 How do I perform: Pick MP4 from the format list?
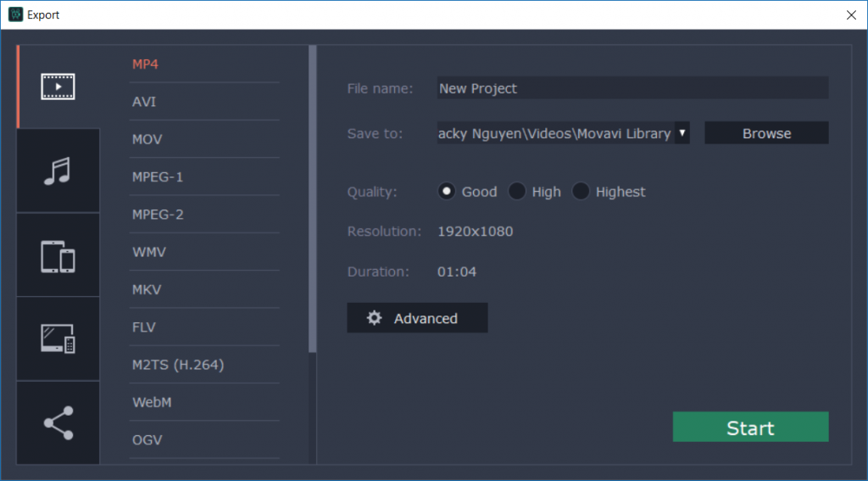(x=145, y=64)
